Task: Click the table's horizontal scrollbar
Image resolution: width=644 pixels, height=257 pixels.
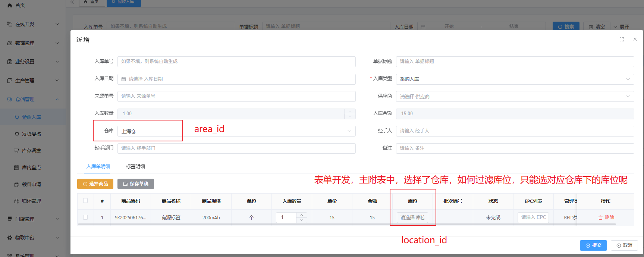Action: 346,225
